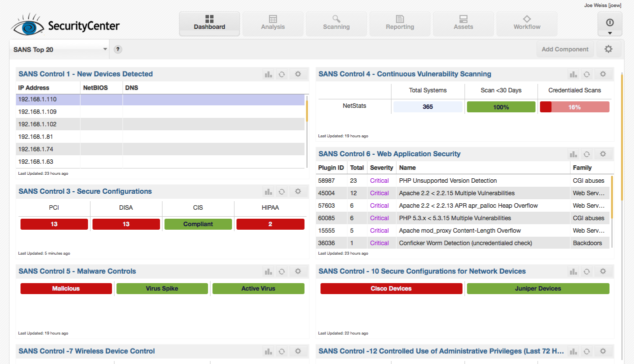Open the SANS Top 20 dashboard dropdown
This screenshot has height=364, width=634.
coord(59,49)
